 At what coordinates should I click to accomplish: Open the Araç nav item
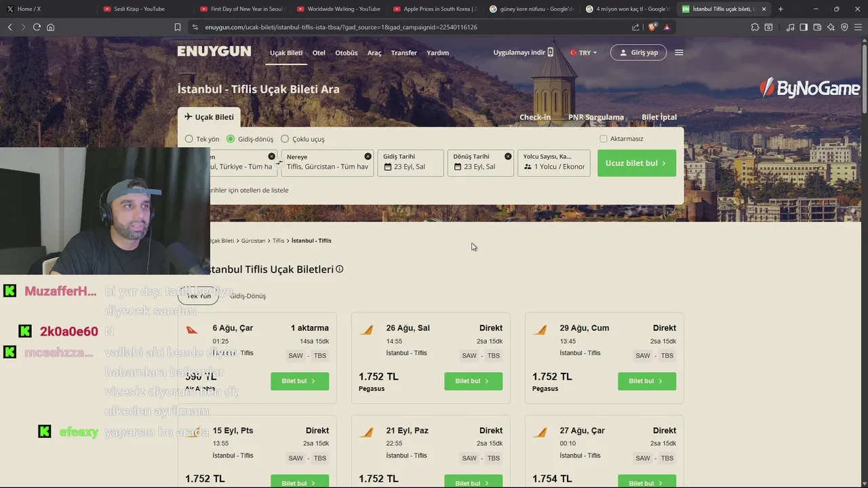(374, 53)
